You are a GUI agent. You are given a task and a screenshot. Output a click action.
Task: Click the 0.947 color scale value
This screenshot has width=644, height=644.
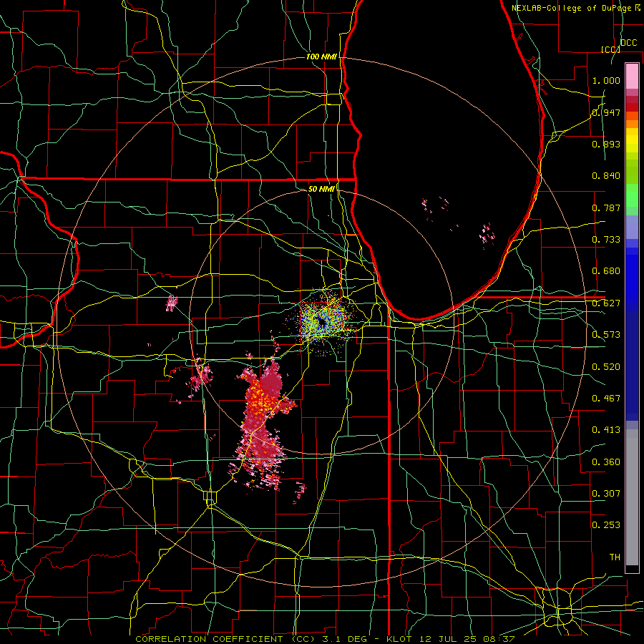coord(606,112)
